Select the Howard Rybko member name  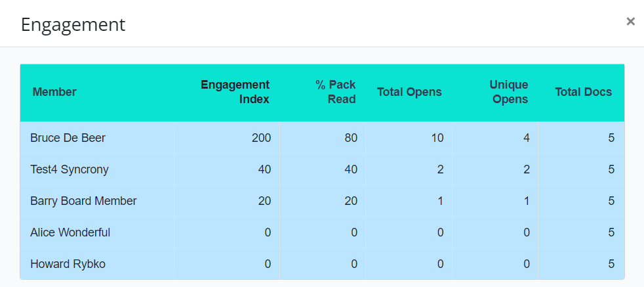tap(68, 264)
